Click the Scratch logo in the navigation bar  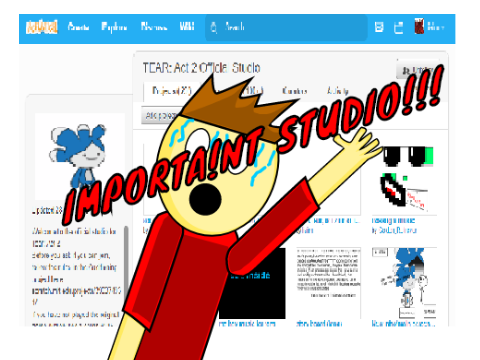(x=42, y=27)
